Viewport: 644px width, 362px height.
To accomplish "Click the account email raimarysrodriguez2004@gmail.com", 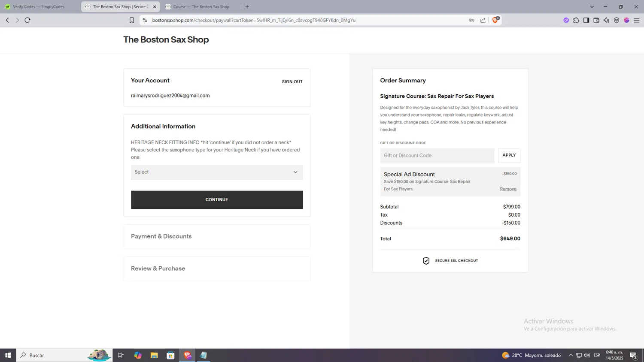I will pos(170,96).
